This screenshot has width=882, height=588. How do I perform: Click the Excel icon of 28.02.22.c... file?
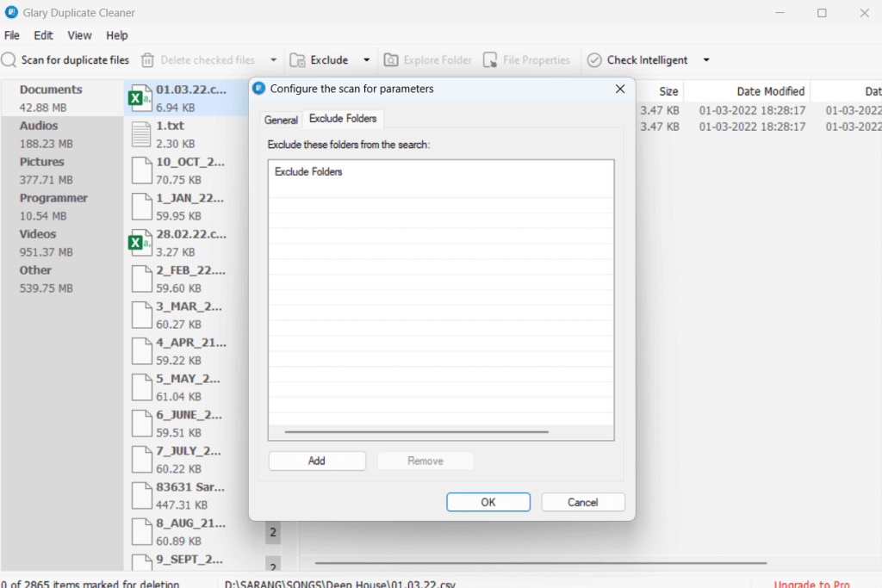tap(140, 243)
